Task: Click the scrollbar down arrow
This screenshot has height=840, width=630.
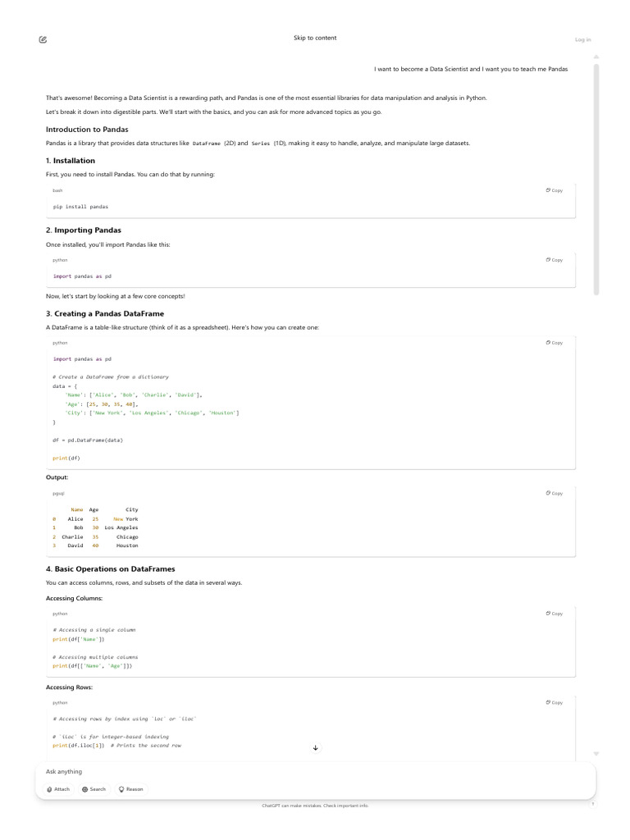Action: pyautogui.click(x=596, y=753)
